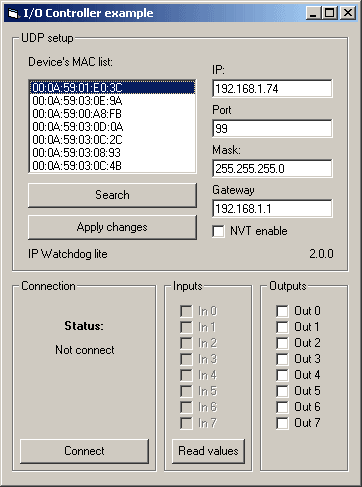Maximize the I/O Controller window
This screenshot has width=362, height=487.
330,13
